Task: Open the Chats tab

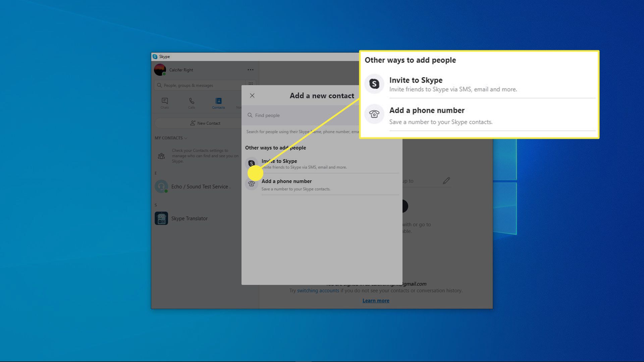Action: pyautogui.click(x=165, y=103)
